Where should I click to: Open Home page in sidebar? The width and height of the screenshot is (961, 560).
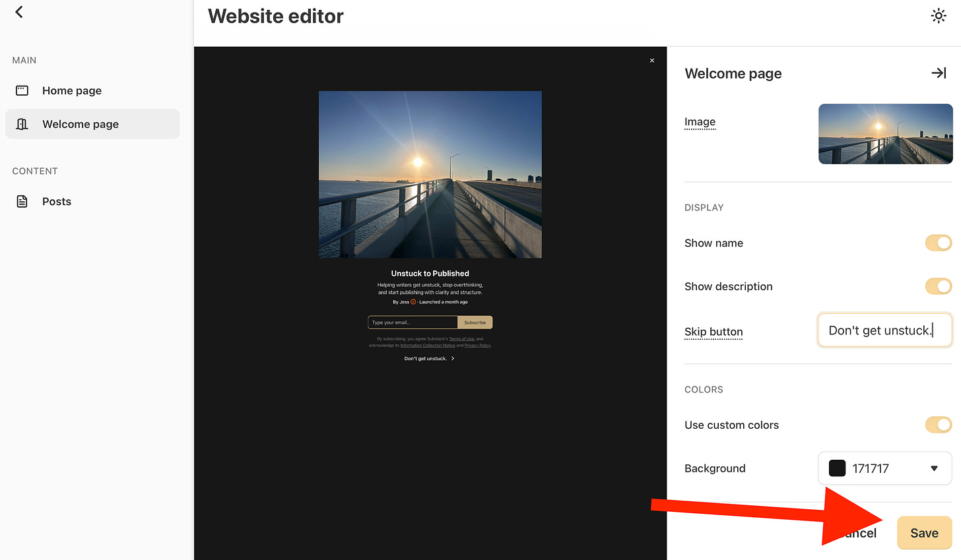[x=92, y=90]
